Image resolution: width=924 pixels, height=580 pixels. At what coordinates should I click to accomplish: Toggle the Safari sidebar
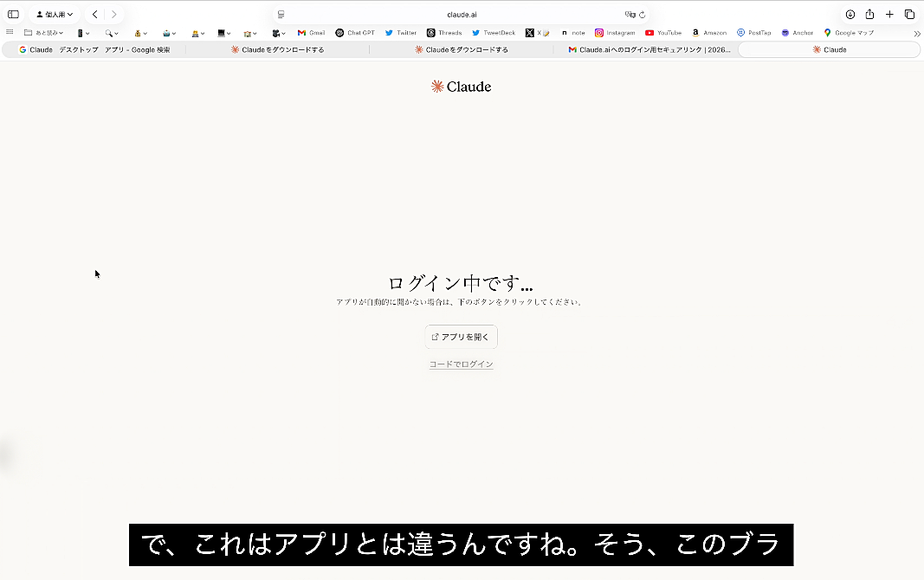click(13, 15)
